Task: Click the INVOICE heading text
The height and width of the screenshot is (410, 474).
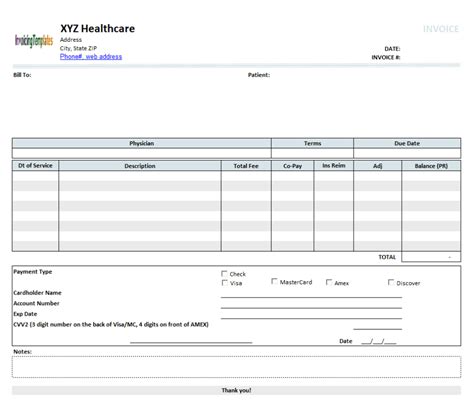Action: pyautogui.click(x=441, y=29)
